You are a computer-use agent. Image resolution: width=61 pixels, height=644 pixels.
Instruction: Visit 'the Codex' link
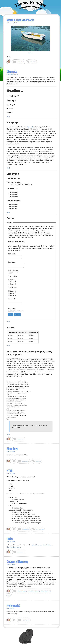tap(47, 545)
